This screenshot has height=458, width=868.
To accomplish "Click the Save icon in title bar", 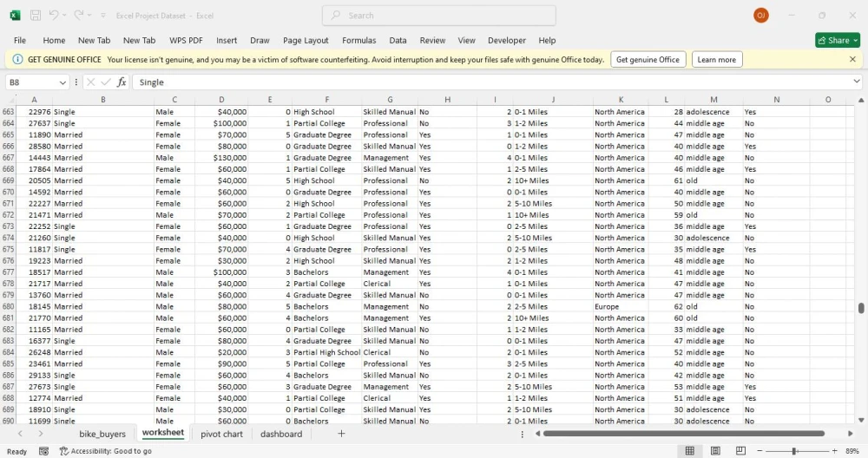I will point(36,16).
